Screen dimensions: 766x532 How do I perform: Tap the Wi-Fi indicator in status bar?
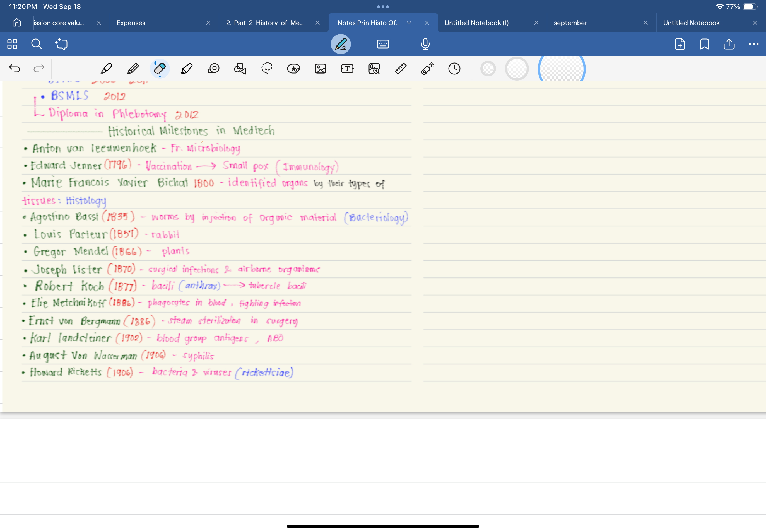point(720,7)
